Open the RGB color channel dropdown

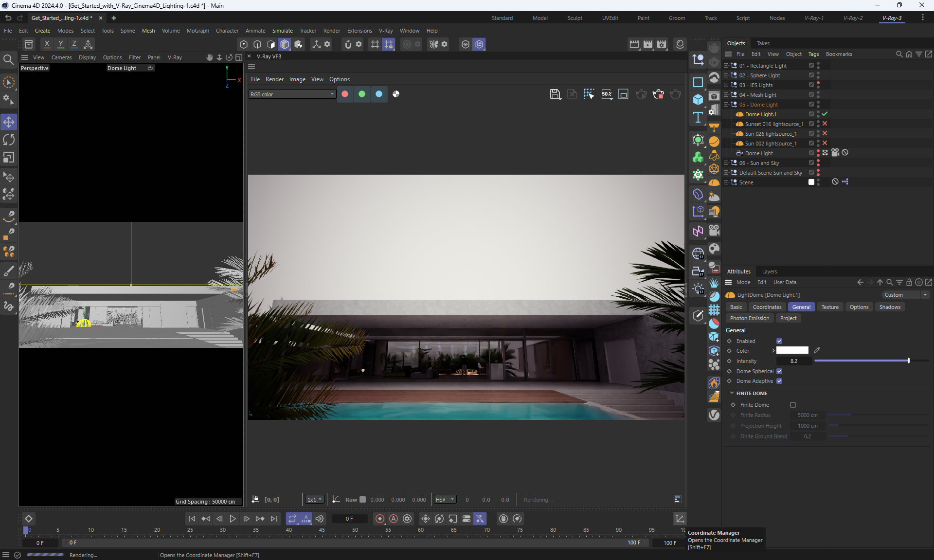click(x=292, y=94)
